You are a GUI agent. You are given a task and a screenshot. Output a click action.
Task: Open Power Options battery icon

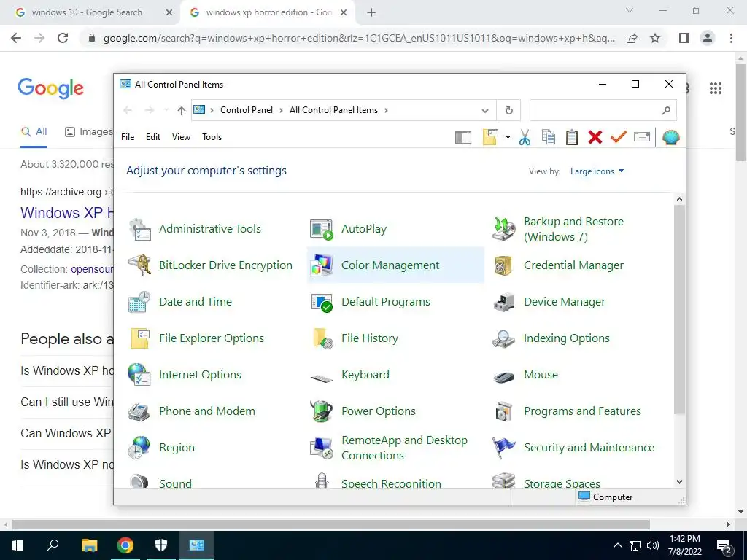(x=322, y=411)
